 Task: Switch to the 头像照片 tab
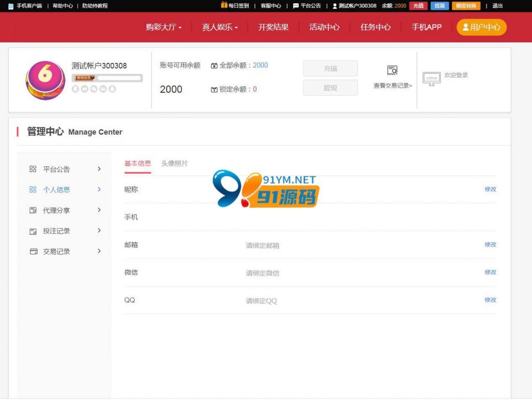tap(175, 164)
